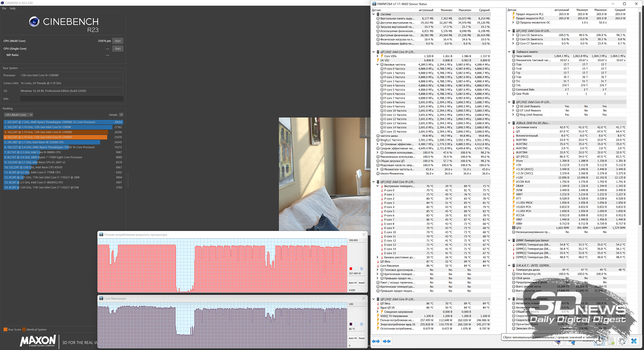This screenshot has width=644, height=350.
Task: Start the CPU (Single Core) benchmark
Action: [x=118, y=49]
